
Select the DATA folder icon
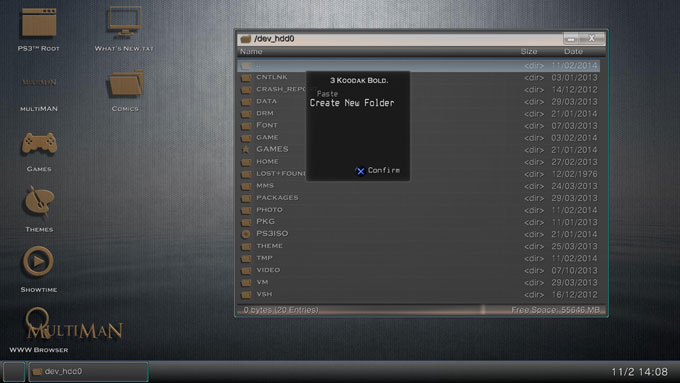(x=246, y=102)
